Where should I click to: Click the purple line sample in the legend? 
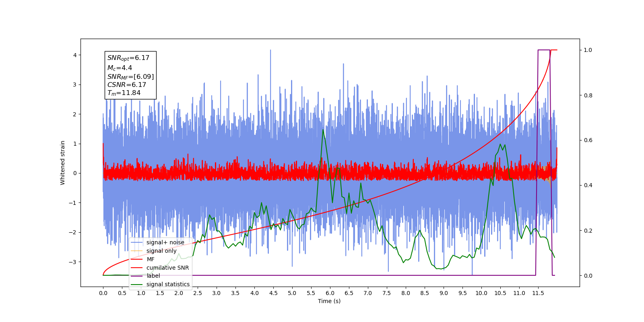[x=137, y=276]
